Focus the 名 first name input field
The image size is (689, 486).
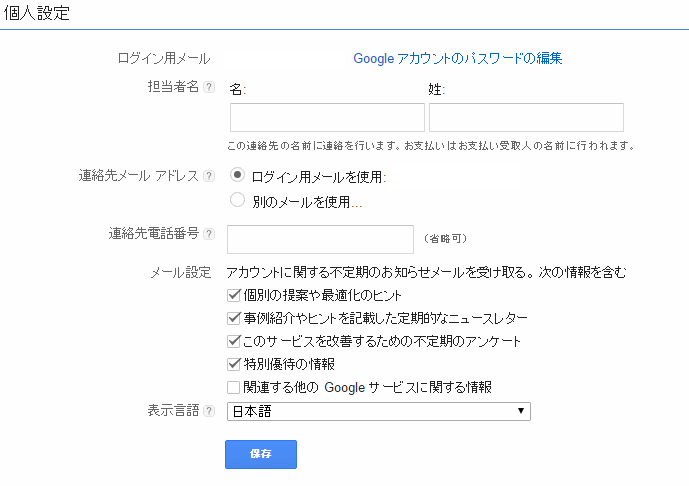click(327, 117)
